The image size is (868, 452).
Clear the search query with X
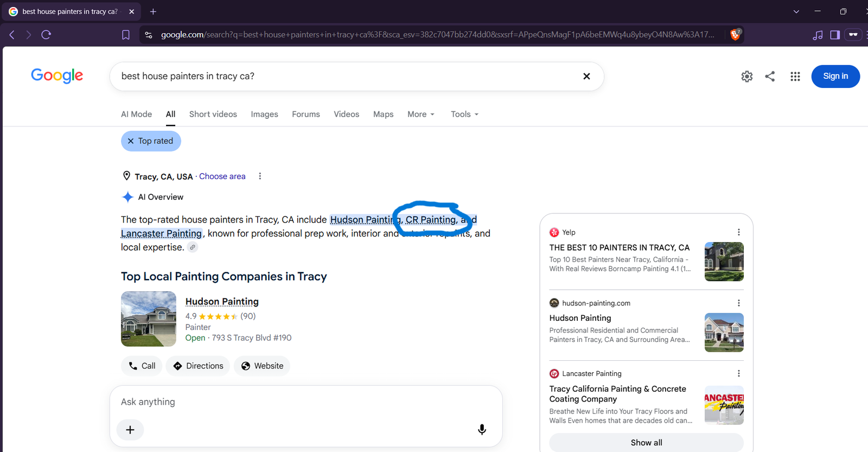(586, 76)
